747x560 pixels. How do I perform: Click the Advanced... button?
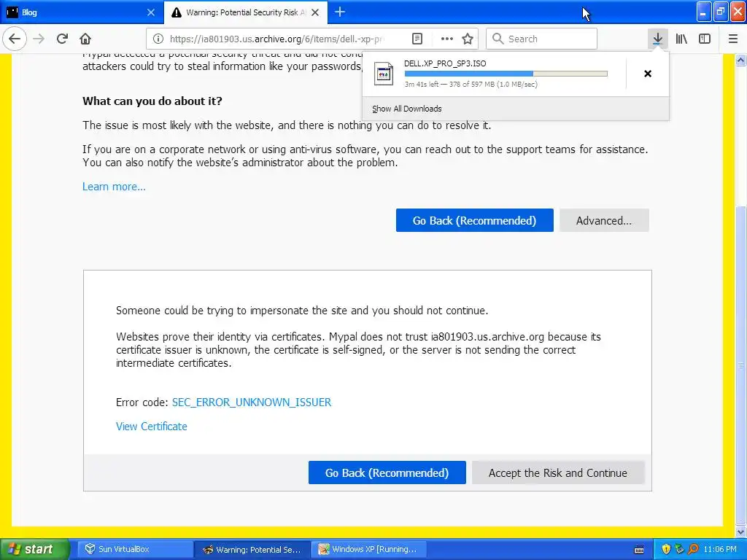tap(604, 220)
